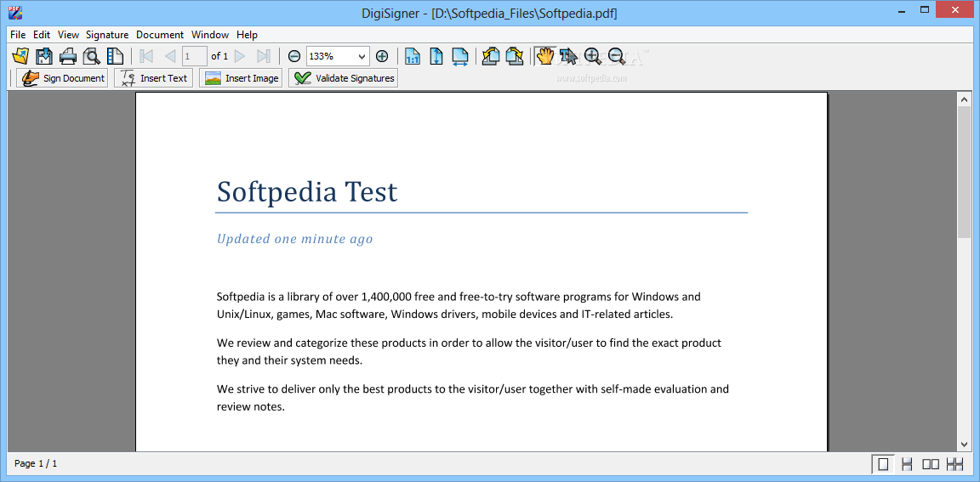This screenshot has width=980, height=482.
Task: Click the circular plus zoom-in button
Action: [382, 56]
